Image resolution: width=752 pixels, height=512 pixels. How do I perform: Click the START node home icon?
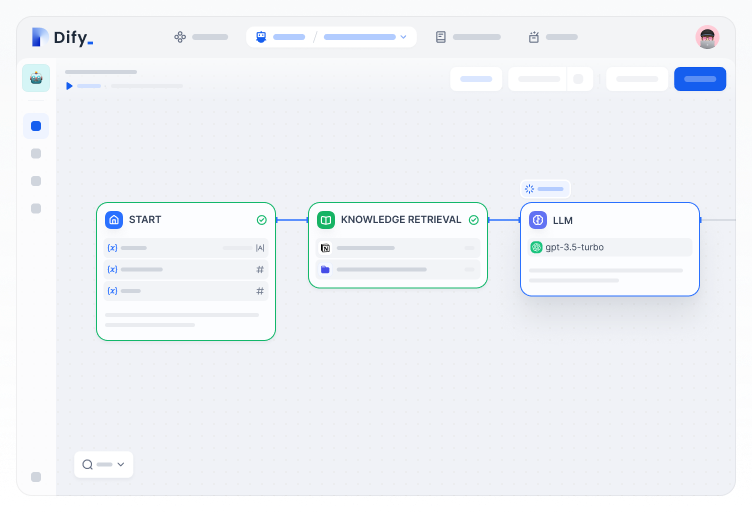[x=114, y=219]
